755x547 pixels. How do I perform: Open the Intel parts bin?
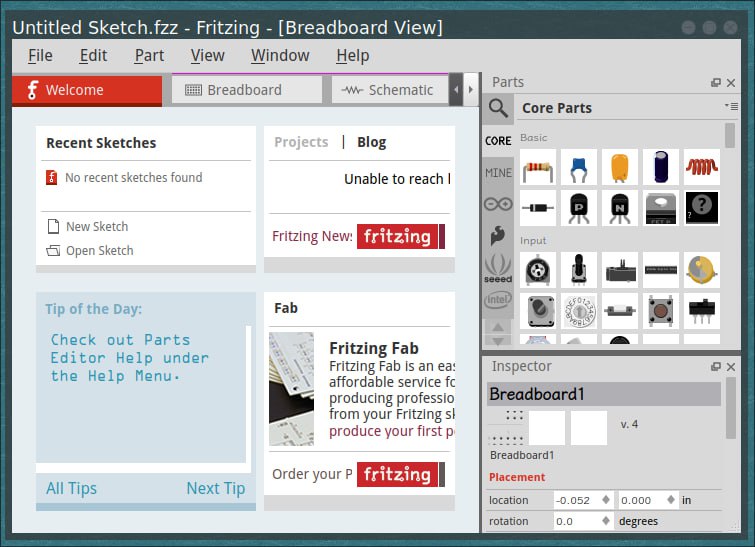[498, 300]
